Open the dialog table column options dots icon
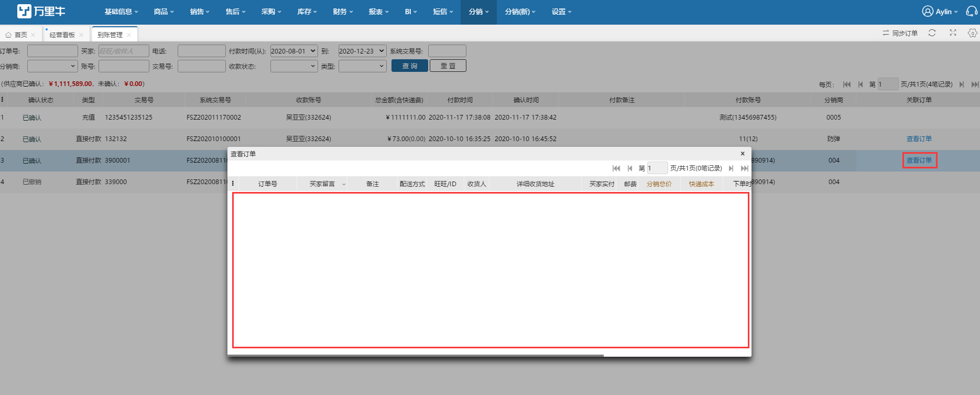Screen dimensions: 980x395 pyautogui.click(x=233, y=184)
